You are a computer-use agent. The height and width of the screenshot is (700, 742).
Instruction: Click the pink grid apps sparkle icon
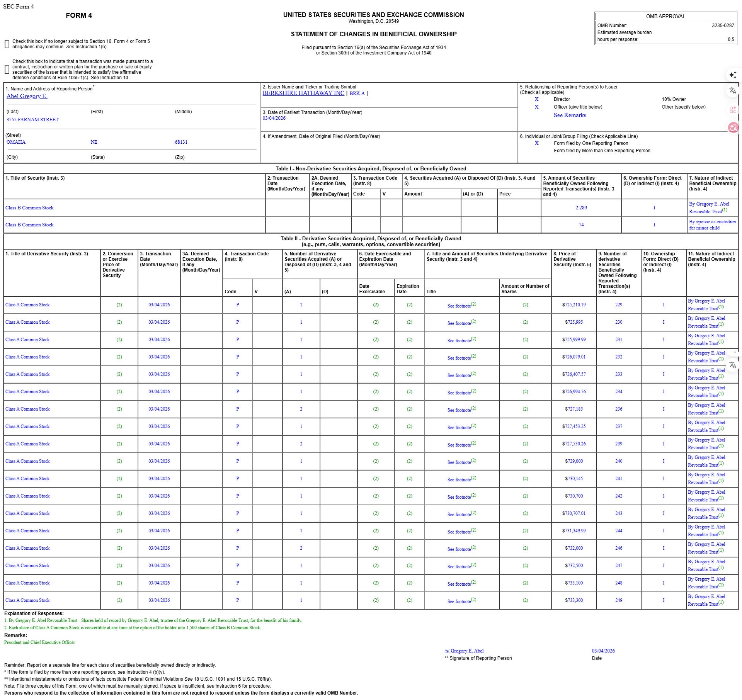[733, 110]
